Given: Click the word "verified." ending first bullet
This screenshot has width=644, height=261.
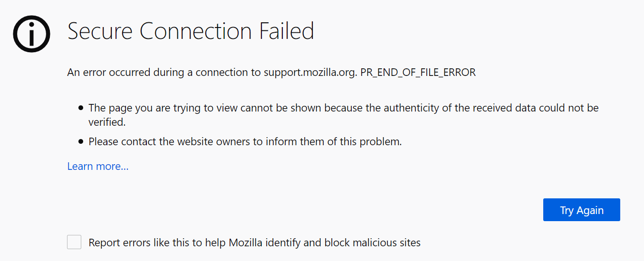Looking at the screenshot, I should pyautogui.click(x=107, y=122).
